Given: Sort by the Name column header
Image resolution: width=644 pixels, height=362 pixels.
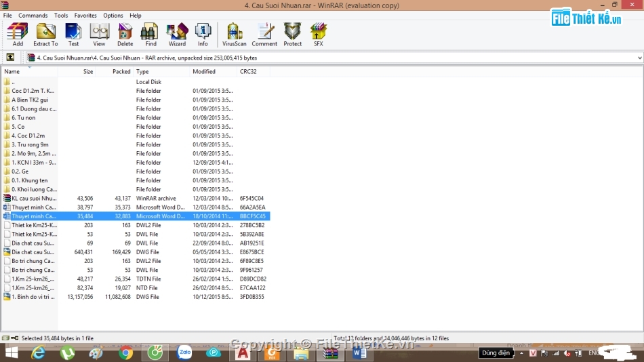Looking at the screenshot, I should click(30, 71).
